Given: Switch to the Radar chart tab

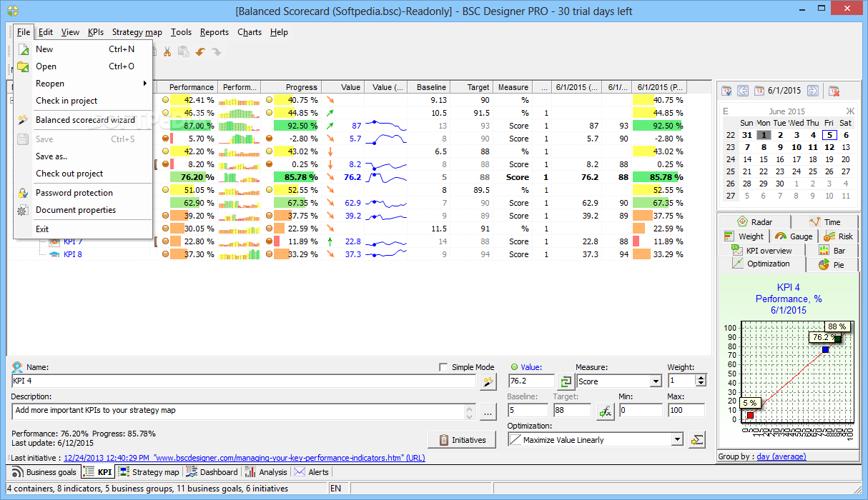Looking at the screenshot, I should click(755, 222).
